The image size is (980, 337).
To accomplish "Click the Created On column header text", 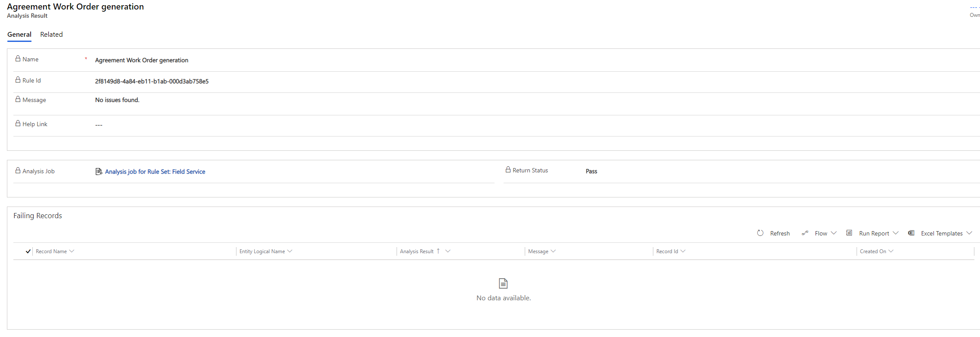I will pos(873,251).
